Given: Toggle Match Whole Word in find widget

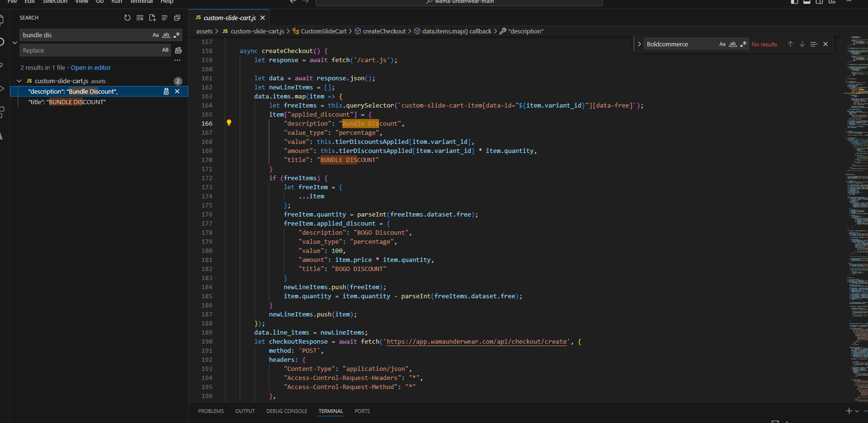Looking at the screenshot, I should (x=733, y=44).
